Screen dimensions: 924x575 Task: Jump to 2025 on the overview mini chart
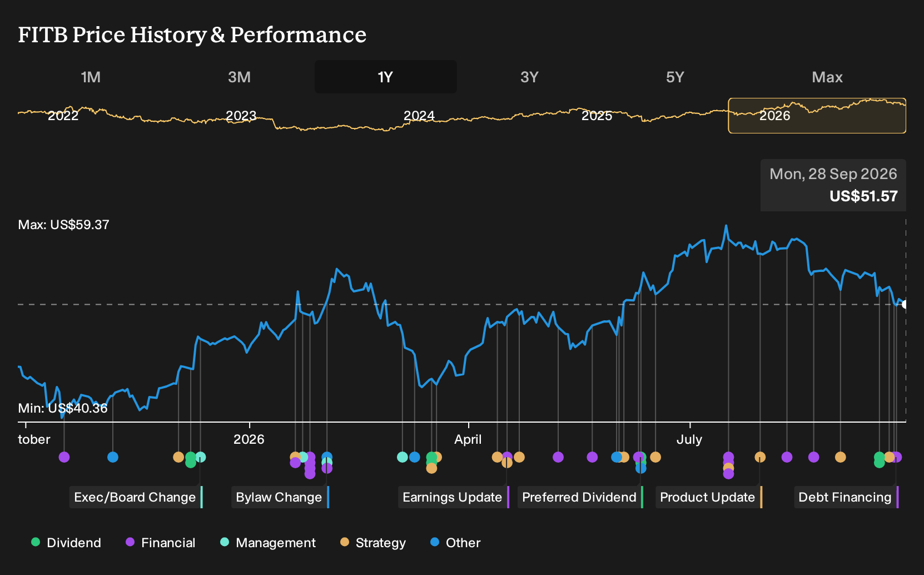[597, 116]
